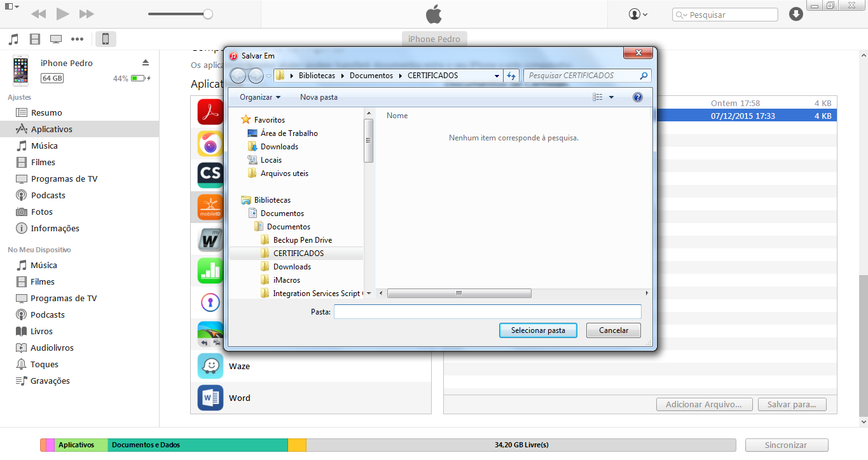Open recent locations dropdown arrow in dialog
The width and height of the screenshot is (868, 460).
tap(269, 76)
